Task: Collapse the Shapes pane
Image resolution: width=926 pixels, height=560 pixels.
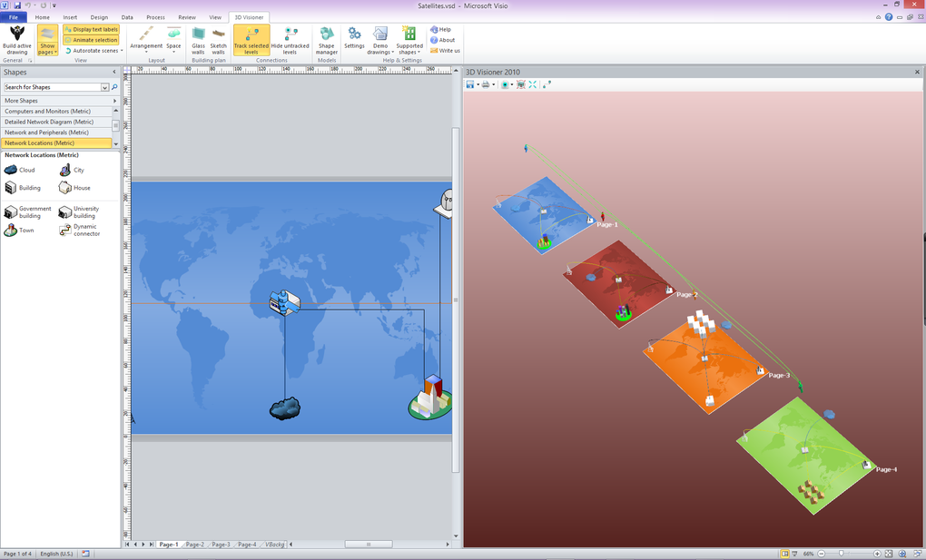Action: [114, 72]
